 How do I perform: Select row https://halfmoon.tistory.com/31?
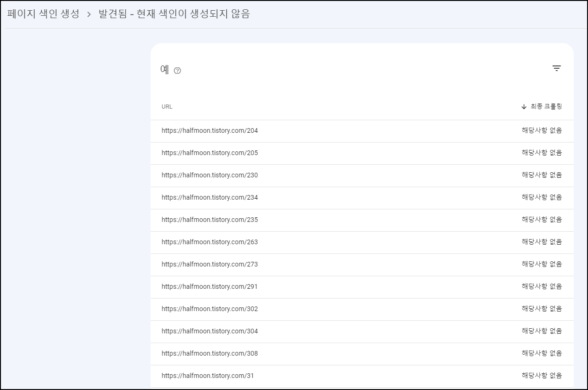tap(362, 376)
